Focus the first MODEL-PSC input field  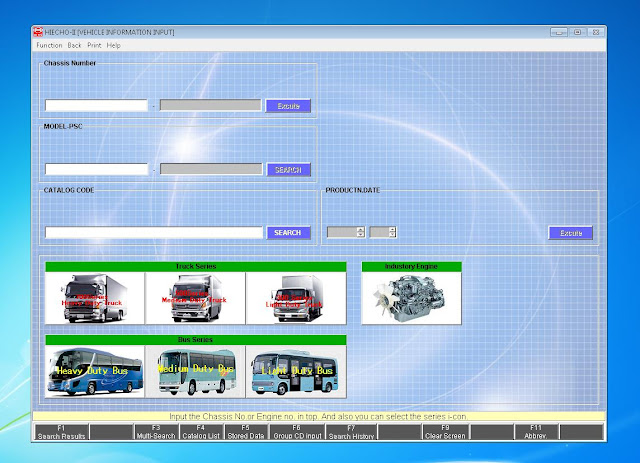(96, 169)
